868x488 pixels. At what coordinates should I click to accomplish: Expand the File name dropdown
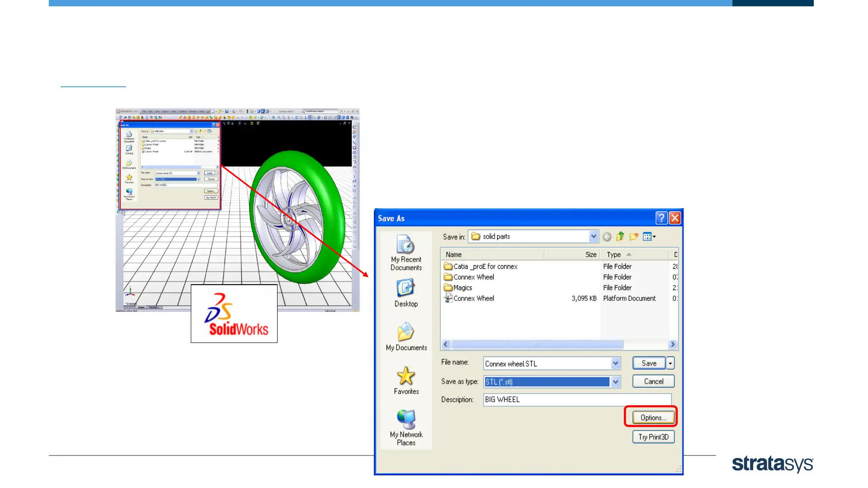point(615,363)
